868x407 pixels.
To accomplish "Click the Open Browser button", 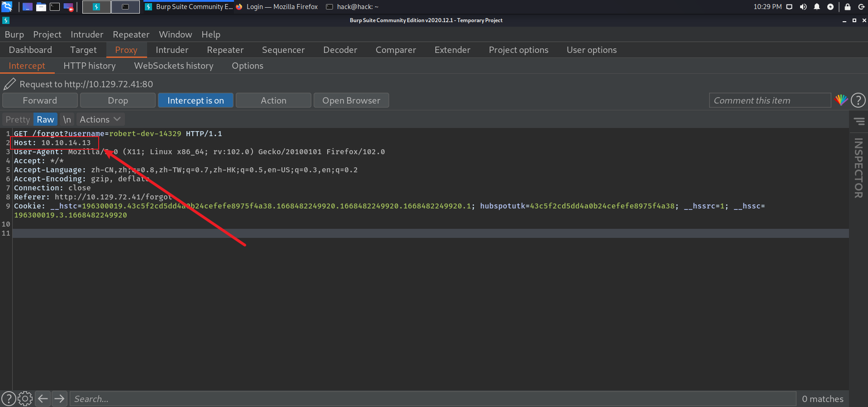I will pyautogui.click(x=351, y=100).
